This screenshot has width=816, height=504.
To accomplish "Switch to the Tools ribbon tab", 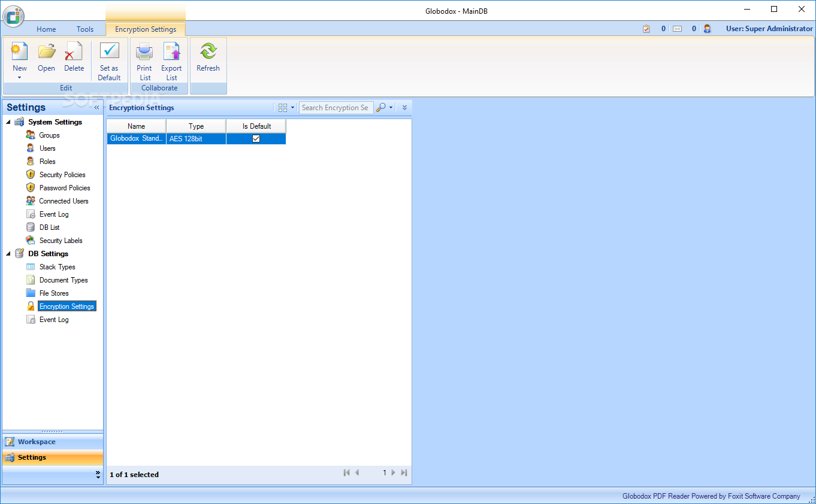I will tap(85, 29).
